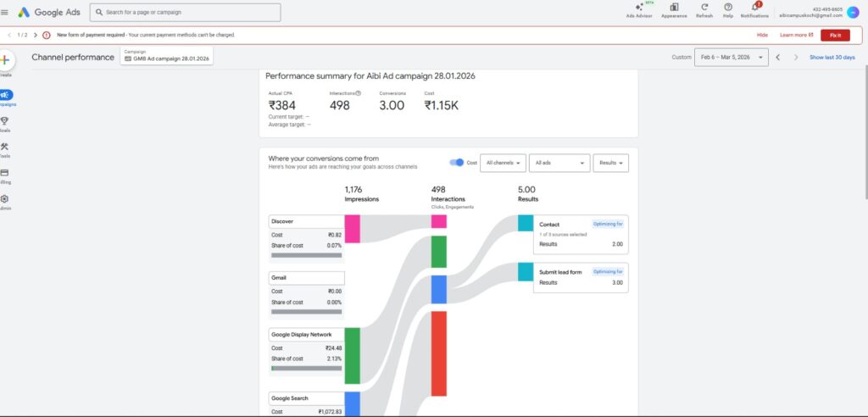Expand the All channels dropdown
The height and width of the screenshot is (417, 868).
click(504, 163)
